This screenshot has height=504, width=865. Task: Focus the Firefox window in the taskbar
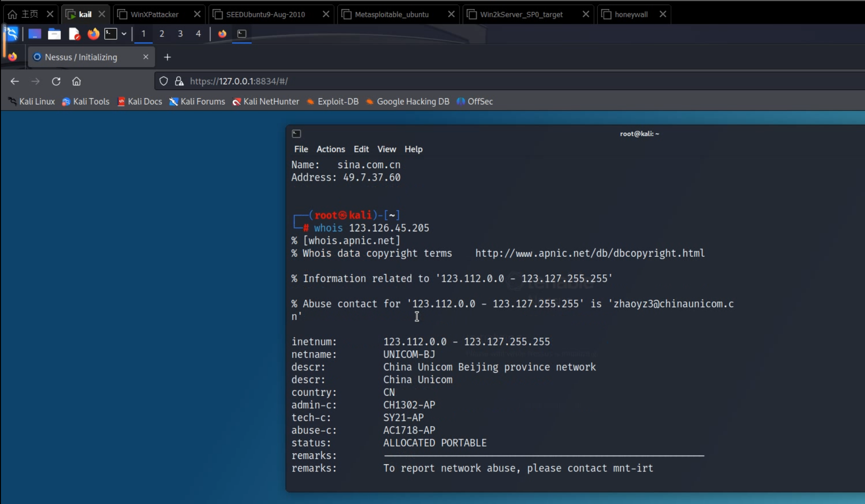(222, 34)
